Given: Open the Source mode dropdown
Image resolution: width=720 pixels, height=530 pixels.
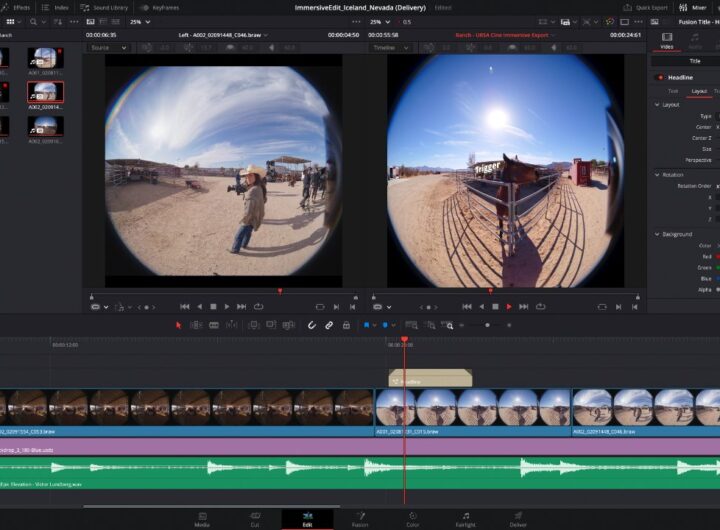Looking at the screenshot, I should 108,47.
